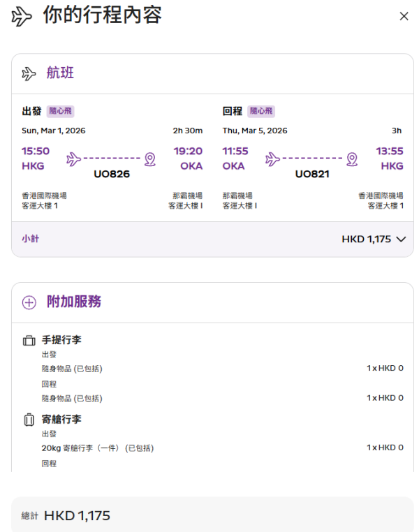The image size is (419, 532).
Task: Click the outbound HKG airport code
Action: pos(33,166)
